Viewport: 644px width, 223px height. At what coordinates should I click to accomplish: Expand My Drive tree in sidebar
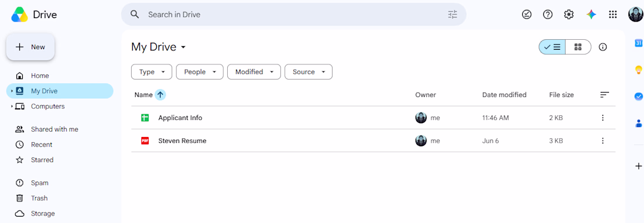(x=12, y=91)
